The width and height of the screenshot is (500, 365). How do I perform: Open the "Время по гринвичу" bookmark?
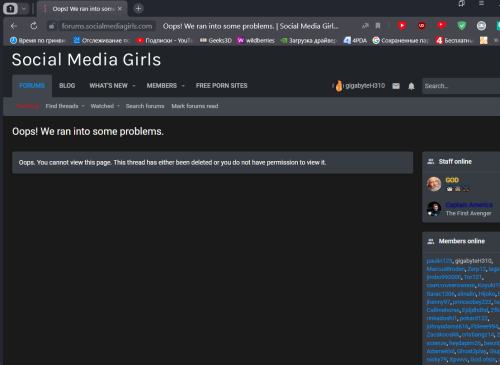pos(38,40)
